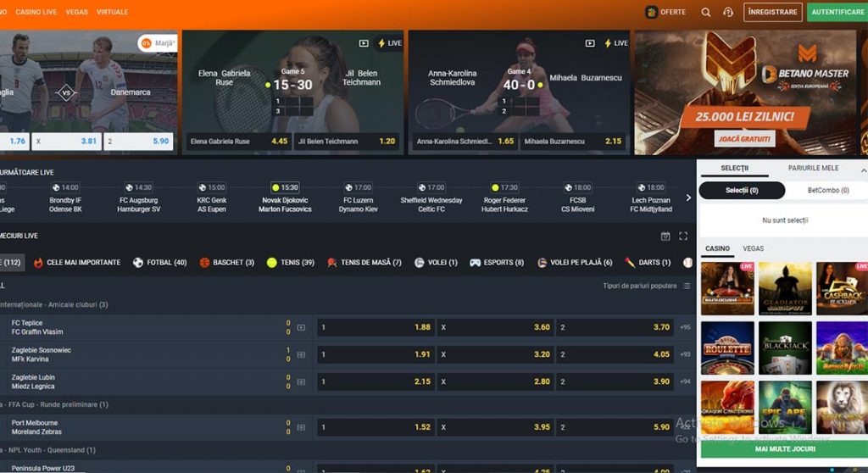Open Betano Master promo banner

coord(745,92)
